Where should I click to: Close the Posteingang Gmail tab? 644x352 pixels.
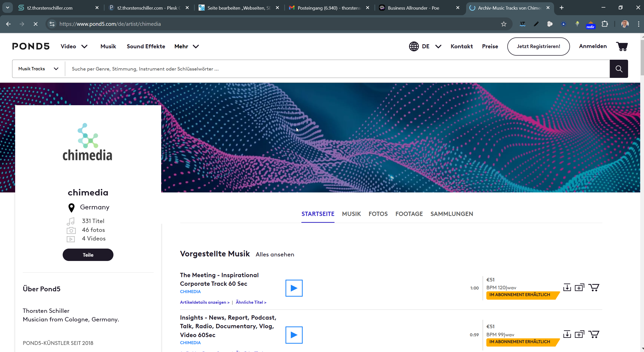tap(368, 8)
